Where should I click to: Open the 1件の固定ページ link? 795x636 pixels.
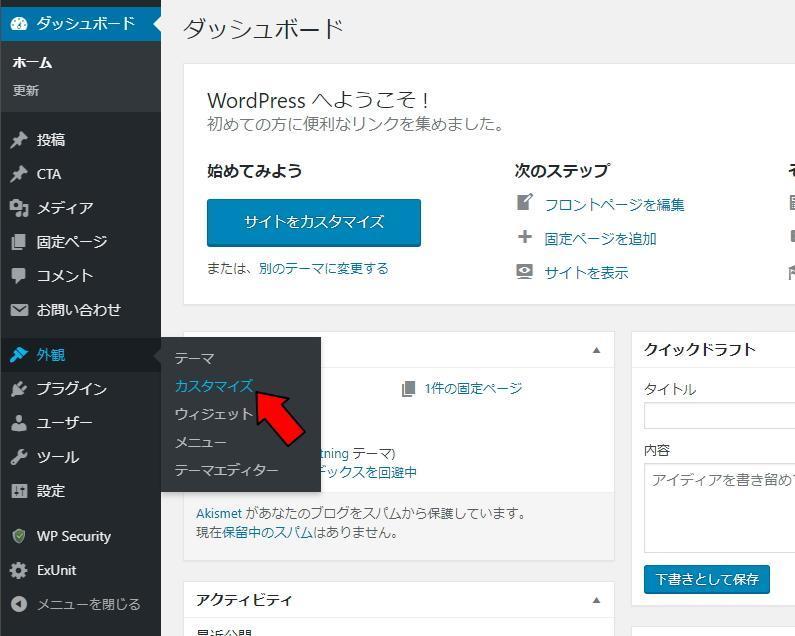point(473,388)
